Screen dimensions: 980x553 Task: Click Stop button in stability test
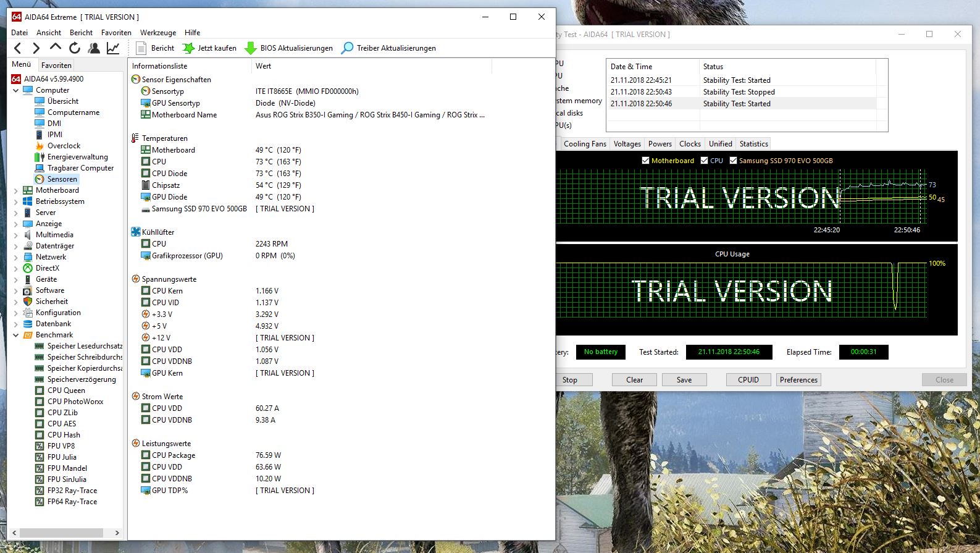point(574,380)
